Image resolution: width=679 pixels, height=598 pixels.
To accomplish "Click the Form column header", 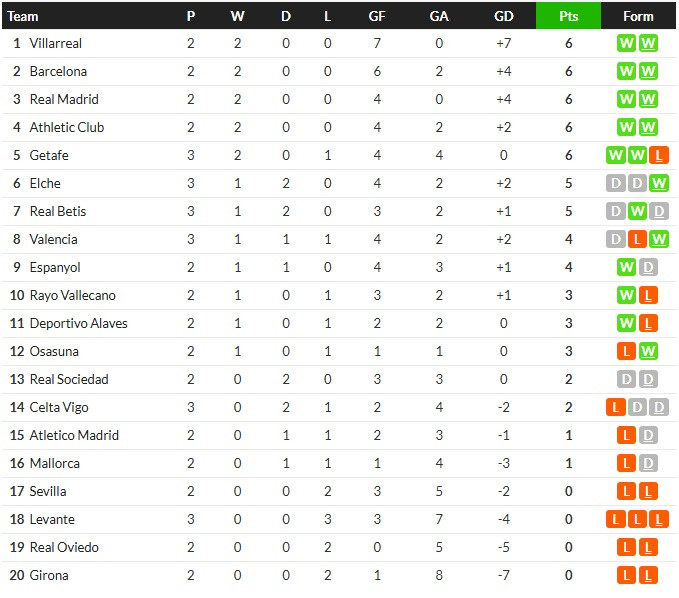I will click(x=638, y=16).
